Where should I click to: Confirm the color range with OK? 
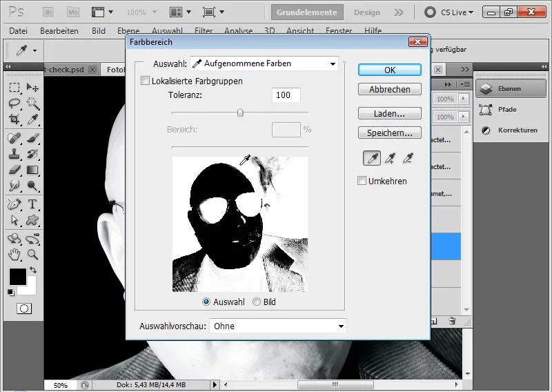[x=390, y=70]
